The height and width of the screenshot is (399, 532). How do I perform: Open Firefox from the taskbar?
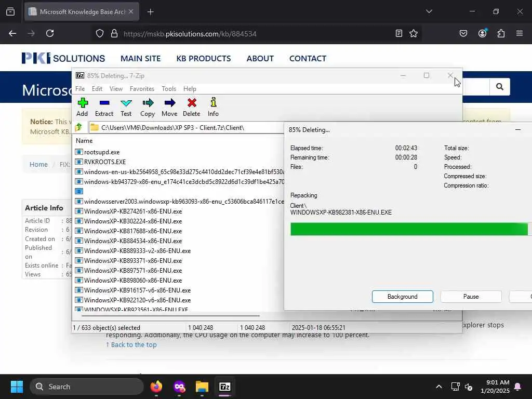click(x=156, y=387)
